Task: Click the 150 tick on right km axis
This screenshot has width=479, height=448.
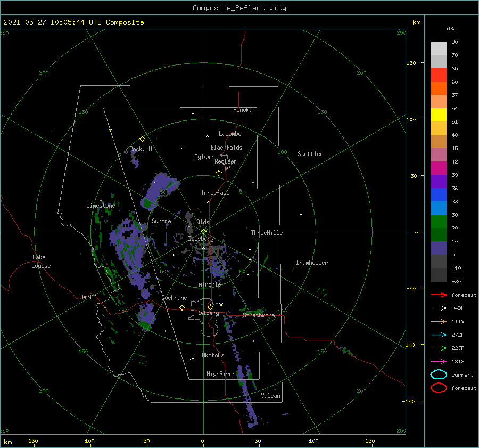Action: pyautogui.click(x=411, y=63)
